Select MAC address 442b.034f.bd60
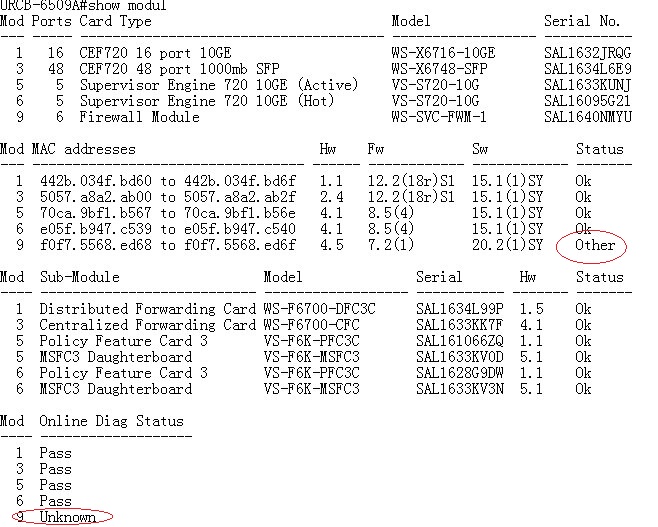658x527 pixels. (96, 181)
